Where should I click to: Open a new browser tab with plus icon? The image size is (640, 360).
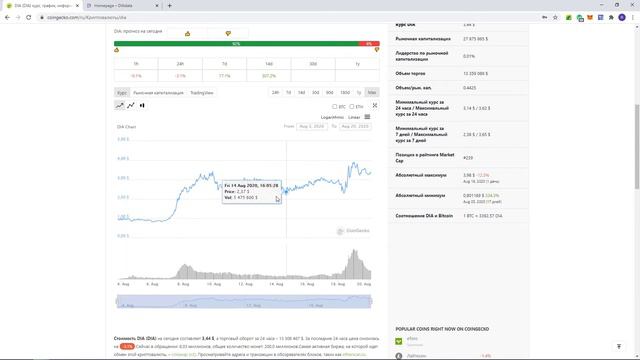(169, 6)
